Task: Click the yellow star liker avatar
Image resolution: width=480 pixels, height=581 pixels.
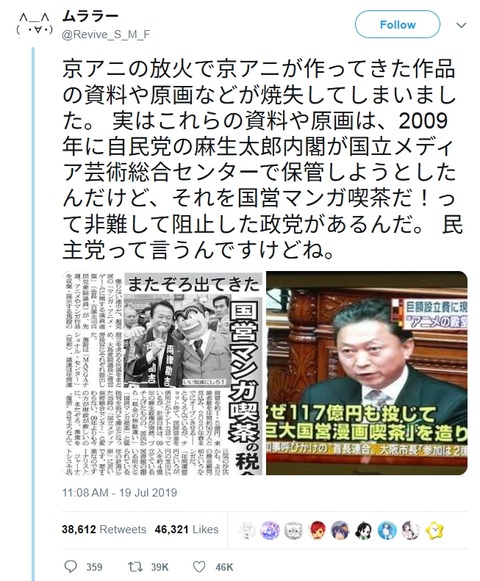Action: 434,530
